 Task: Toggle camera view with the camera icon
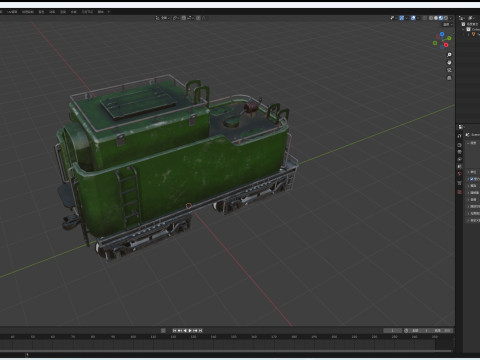[x=449, y=70]
